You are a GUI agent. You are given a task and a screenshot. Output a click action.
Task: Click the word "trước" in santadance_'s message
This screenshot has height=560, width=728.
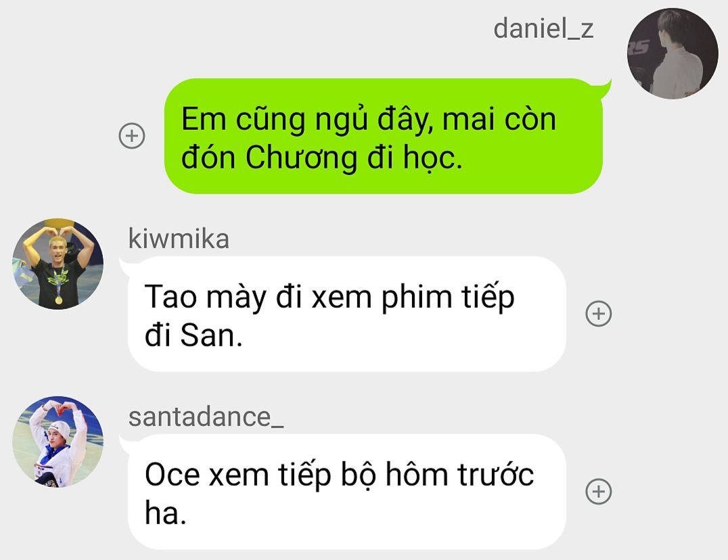pos(495,474)
